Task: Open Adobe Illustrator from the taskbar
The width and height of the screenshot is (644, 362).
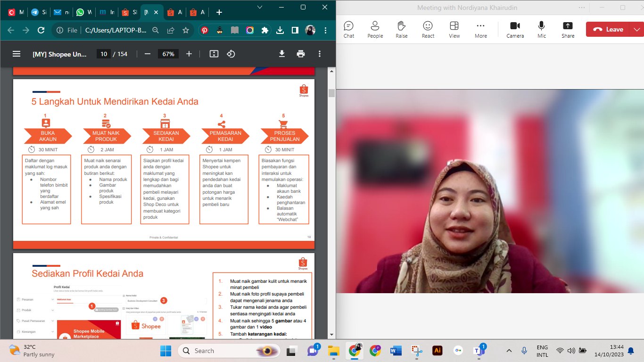Action: click(438, 351)
